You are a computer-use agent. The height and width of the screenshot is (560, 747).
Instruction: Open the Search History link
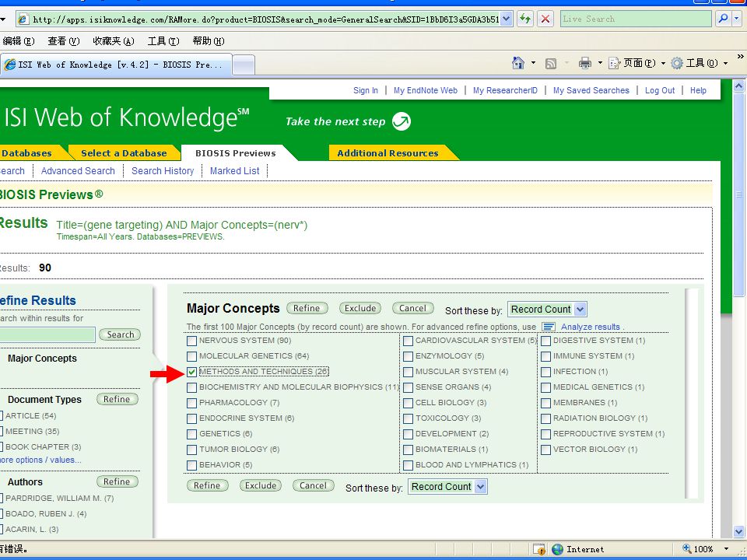click(x=163, y=170)
